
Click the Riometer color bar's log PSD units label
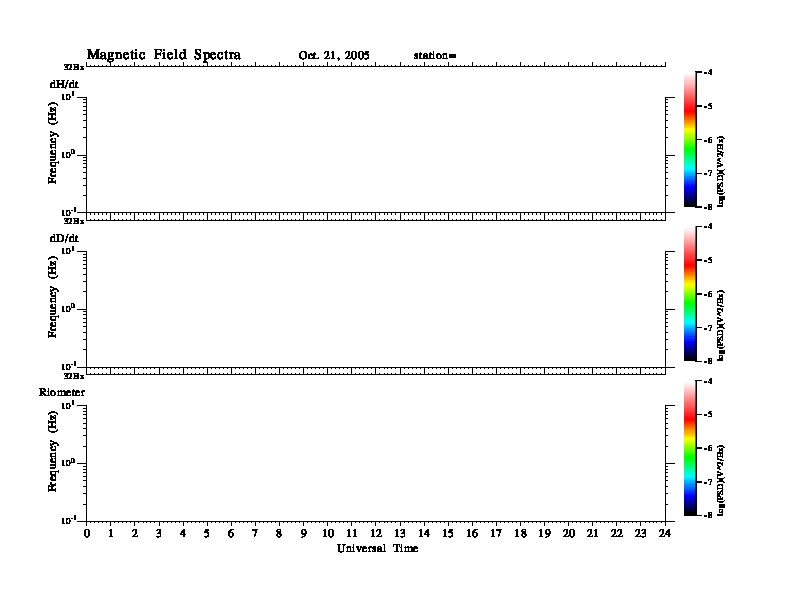(x=721, y=480)
